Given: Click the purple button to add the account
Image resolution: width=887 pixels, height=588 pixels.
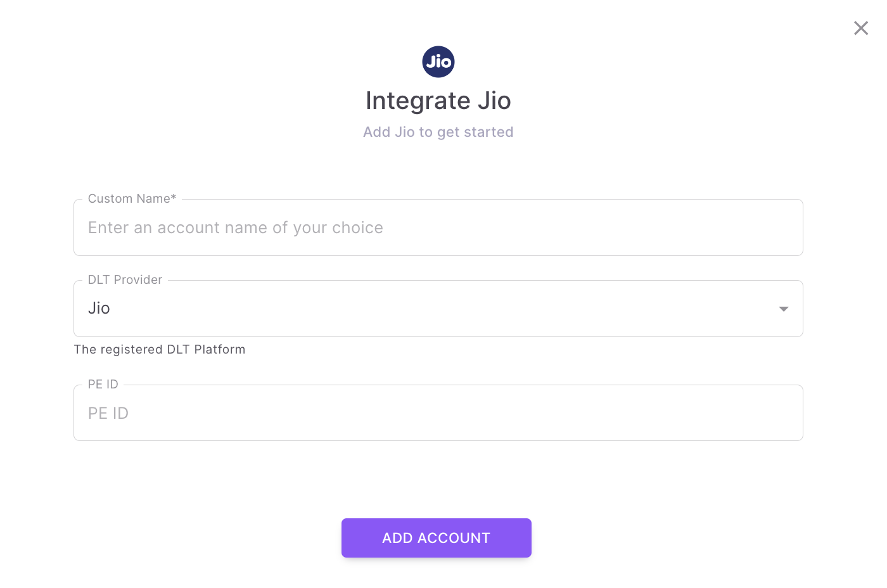Looking at the screenshot, I should (x=436, y=538).
